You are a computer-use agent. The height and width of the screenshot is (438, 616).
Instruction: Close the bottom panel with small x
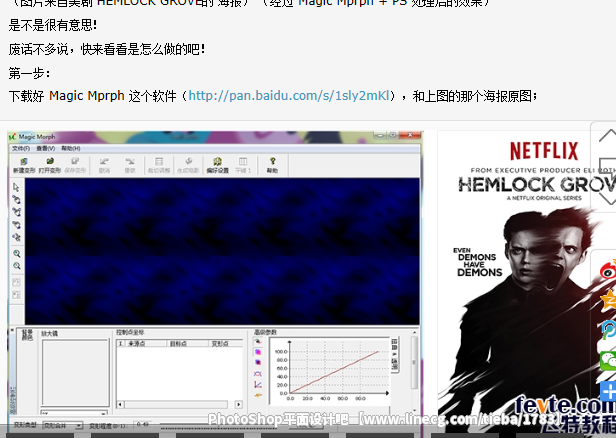pyautogui.click(x=12, y=331)
